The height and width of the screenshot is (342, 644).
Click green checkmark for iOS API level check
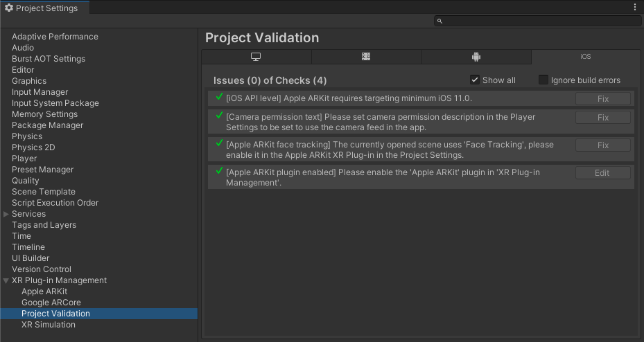tap(219, 97)
